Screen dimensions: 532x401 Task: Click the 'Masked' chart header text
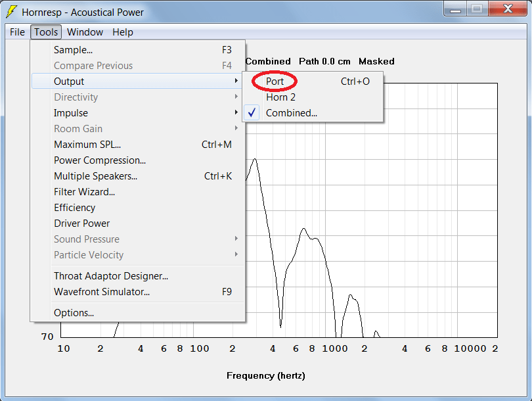tap(376, 61)
